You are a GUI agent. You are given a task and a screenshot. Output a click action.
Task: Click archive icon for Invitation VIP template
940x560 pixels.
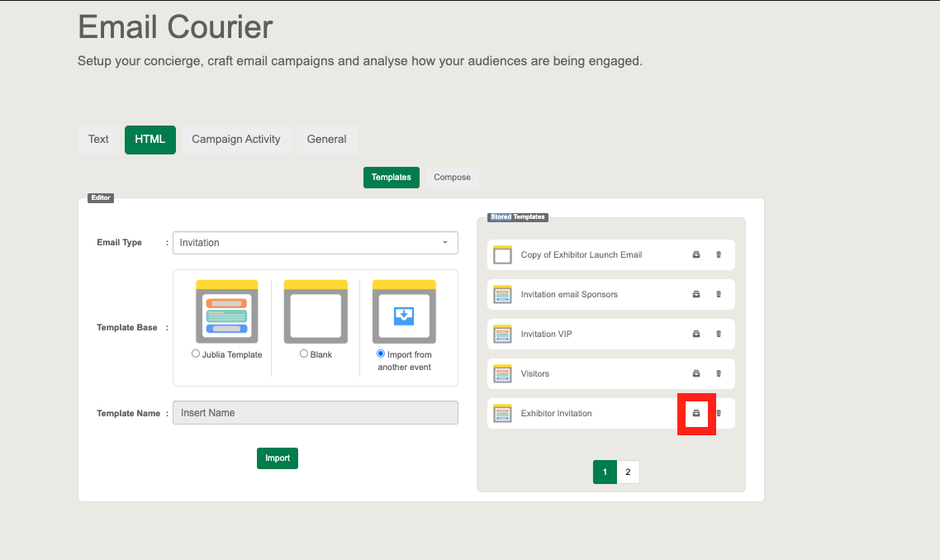click(696, 334)
